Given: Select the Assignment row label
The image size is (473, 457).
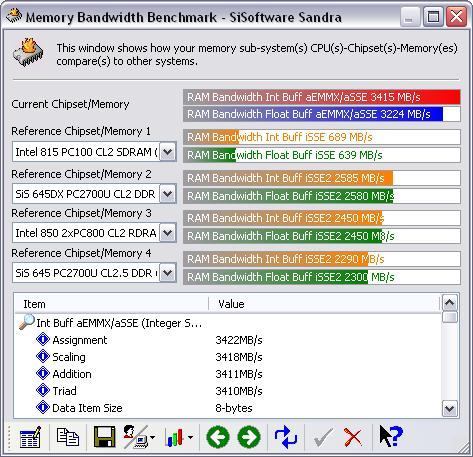Looking at the screenshot, I should pyautogui.click(x=80, y=340).
